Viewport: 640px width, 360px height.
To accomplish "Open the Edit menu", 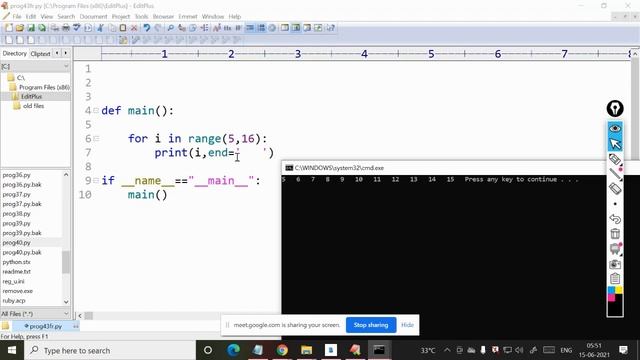I will [x=31, y=16].
